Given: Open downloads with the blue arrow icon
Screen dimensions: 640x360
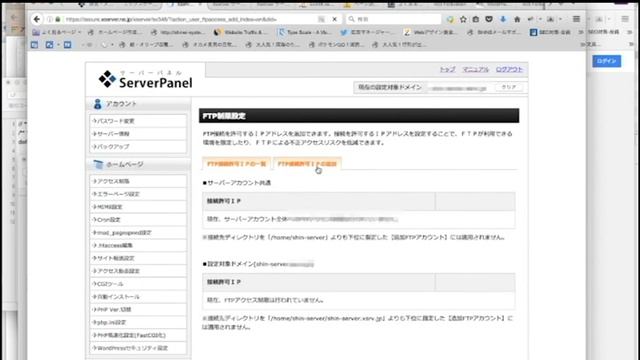Looking at the screenshot, I should 503,19.
